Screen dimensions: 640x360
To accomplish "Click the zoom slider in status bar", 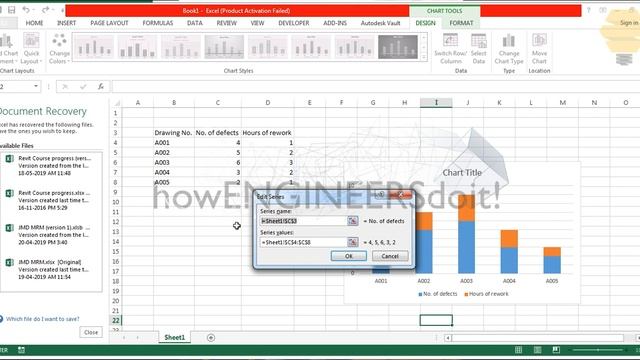I will [x=598, y=350].
